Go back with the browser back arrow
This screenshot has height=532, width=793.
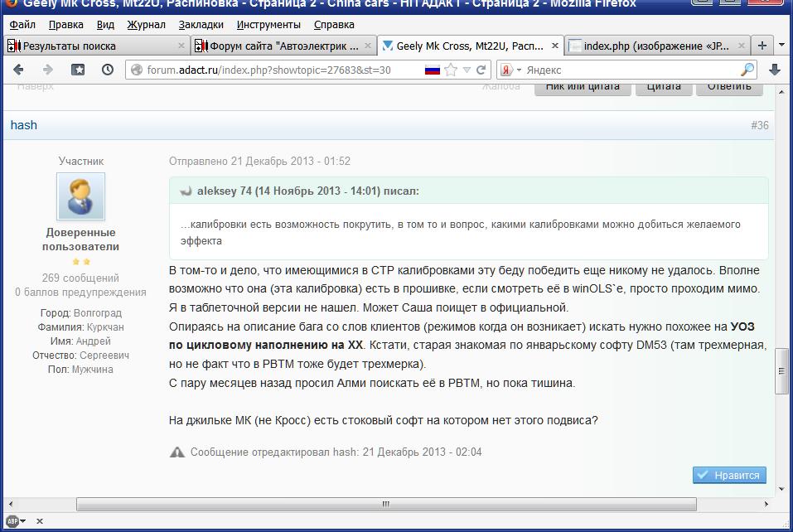click(x=18, y=70)
